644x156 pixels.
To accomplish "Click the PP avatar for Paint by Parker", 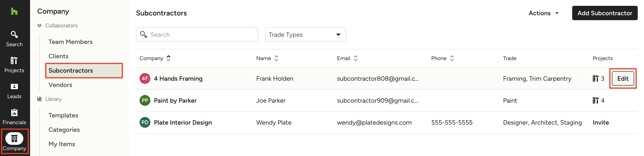I will click(x=145, y=101).
